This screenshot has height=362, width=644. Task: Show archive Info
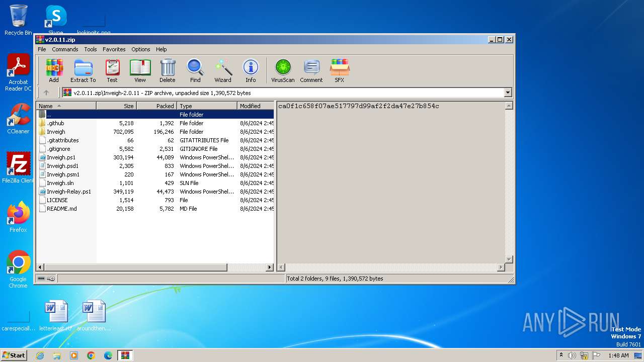click(x=251, y=71)
